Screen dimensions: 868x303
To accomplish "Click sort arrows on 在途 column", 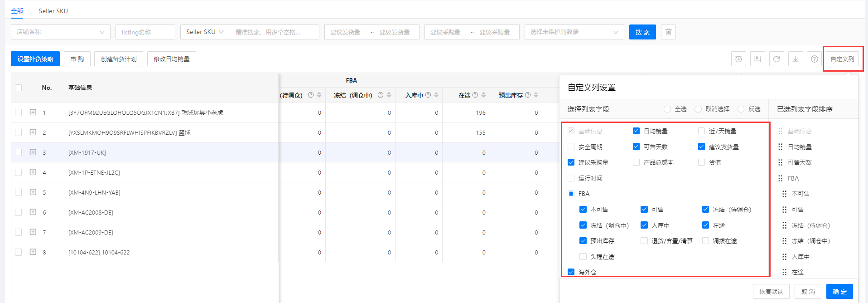I will pos(484,95).
